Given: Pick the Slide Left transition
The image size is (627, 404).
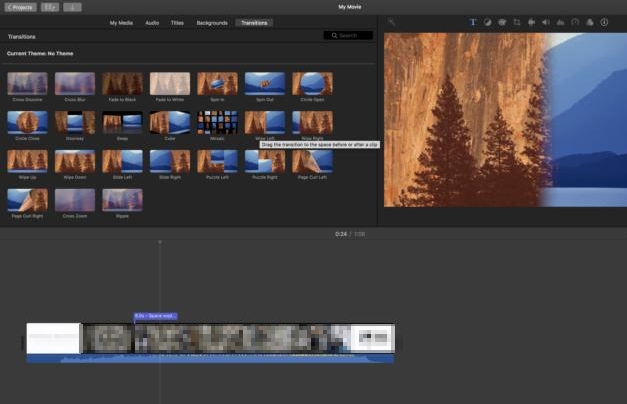Looking at the screenshot, I should (122, 161).
